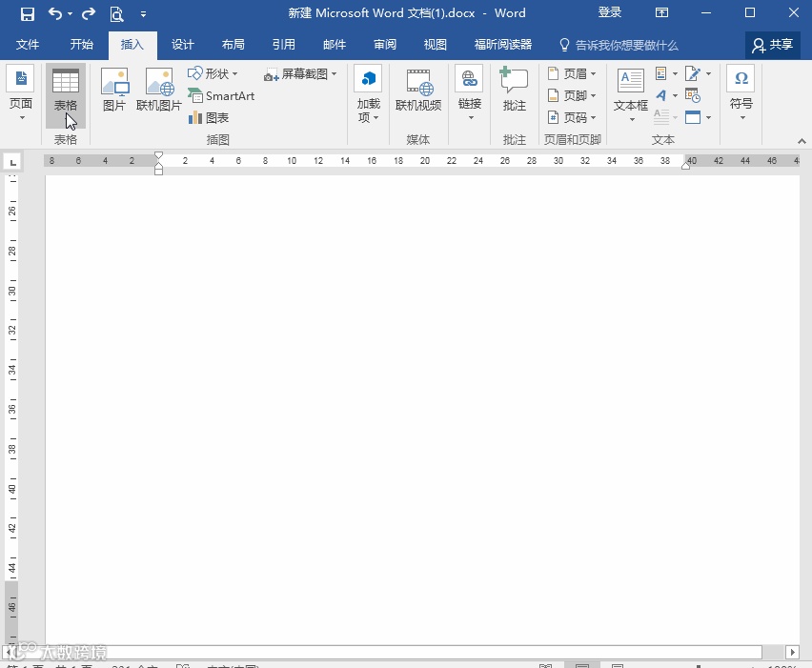
Task: Open the undo history dropdown arrow
Action: click(70, 14)
